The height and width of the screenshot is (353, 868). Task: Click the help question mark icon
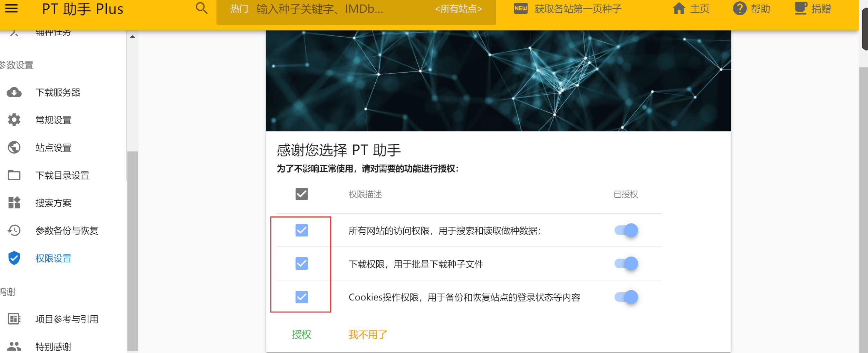[x=740, y=9]
